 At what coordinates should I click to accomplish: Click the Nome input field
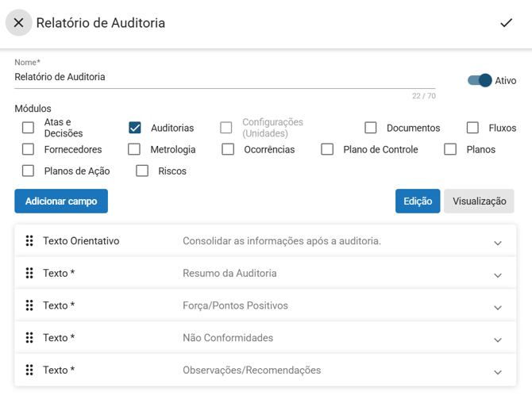click(x=224, y=78)
